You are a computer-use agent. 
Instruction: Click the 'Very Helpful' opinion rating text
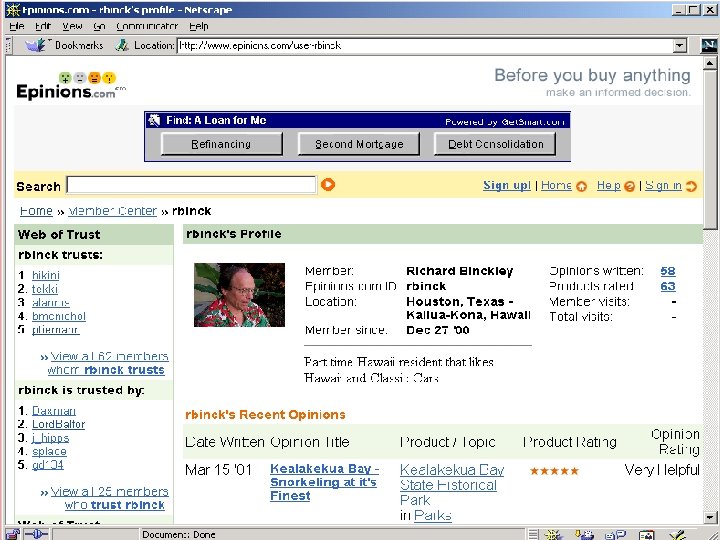point(662,470)
